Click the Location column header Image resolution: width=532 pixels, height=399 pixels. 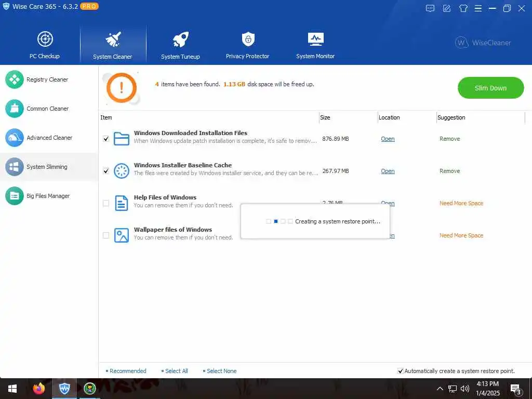pyautogui.click(x=389, y=117)
